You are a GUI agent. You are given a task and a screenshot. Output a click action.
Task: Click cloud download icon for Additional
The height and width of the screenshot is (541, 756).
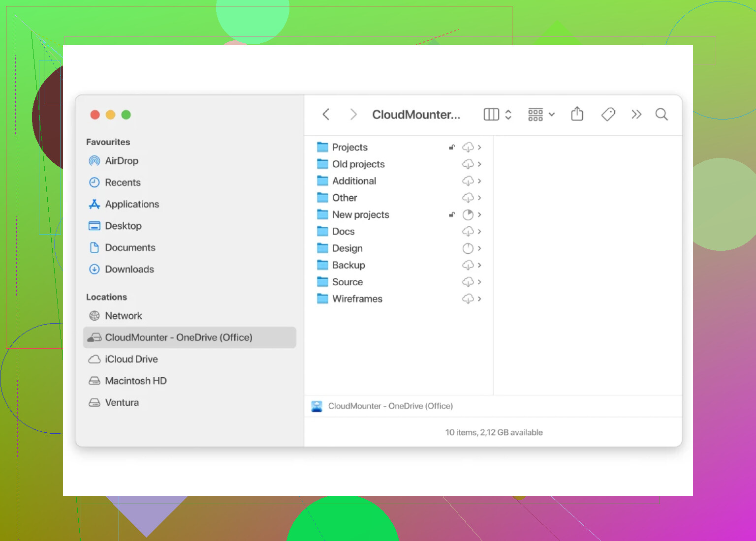[x=468, y=181]
